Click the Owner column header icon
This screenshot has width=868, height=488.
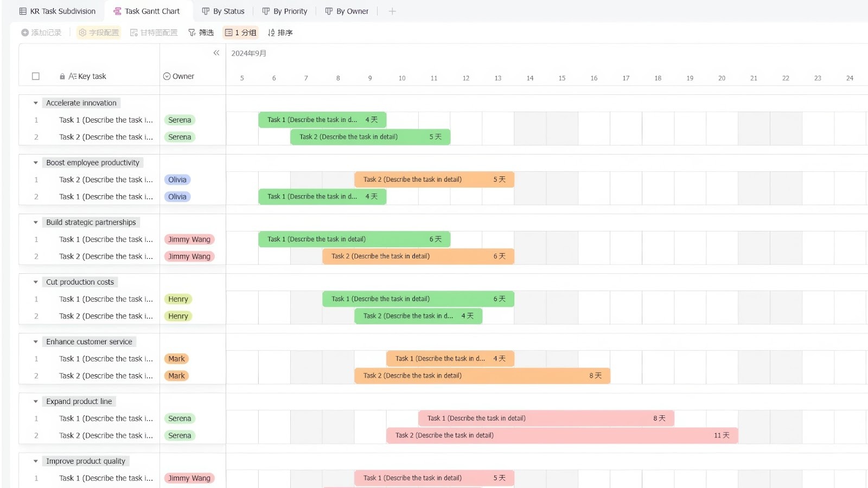[166, 76]
